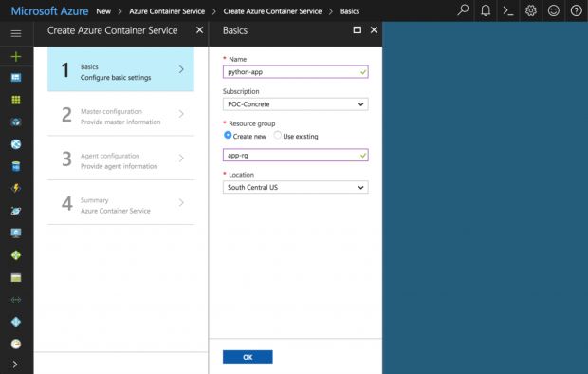The height and width of the screenshot is (374, 588).
Task: Open step 3 Agent configuration
Action: (120, 159)
